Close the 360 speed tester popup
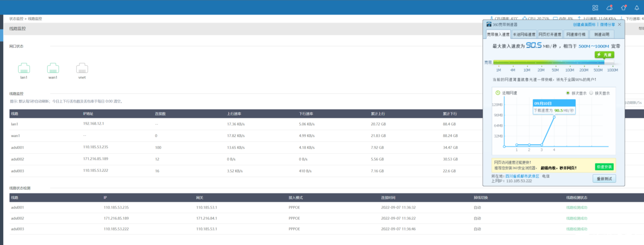The image size is (644, 245). click(619, 25)
